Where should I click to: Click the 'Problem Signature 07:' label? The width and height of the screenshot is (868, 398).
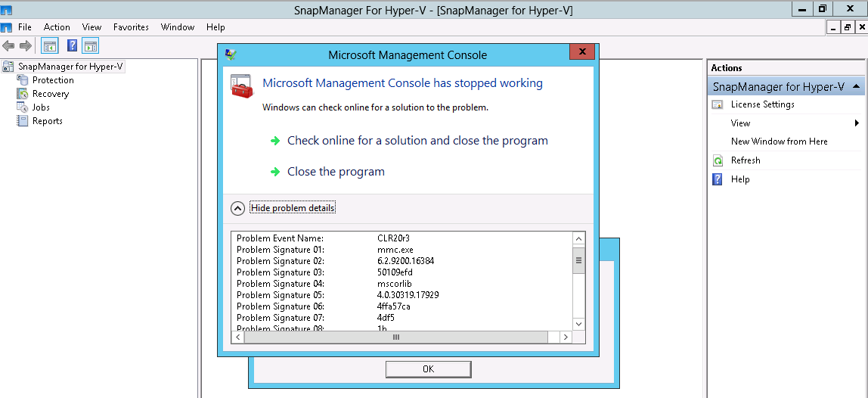pos(280,318)
